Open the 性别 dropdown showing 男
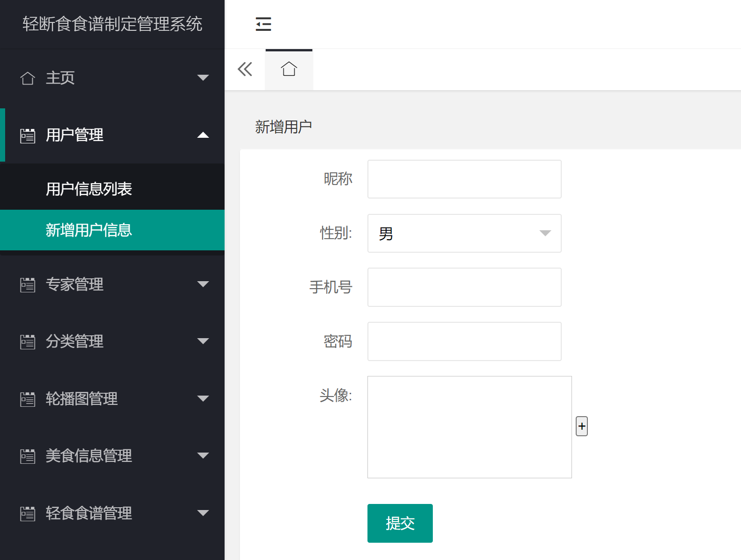This screenshot has height=560, width=741. coord(465,233)
